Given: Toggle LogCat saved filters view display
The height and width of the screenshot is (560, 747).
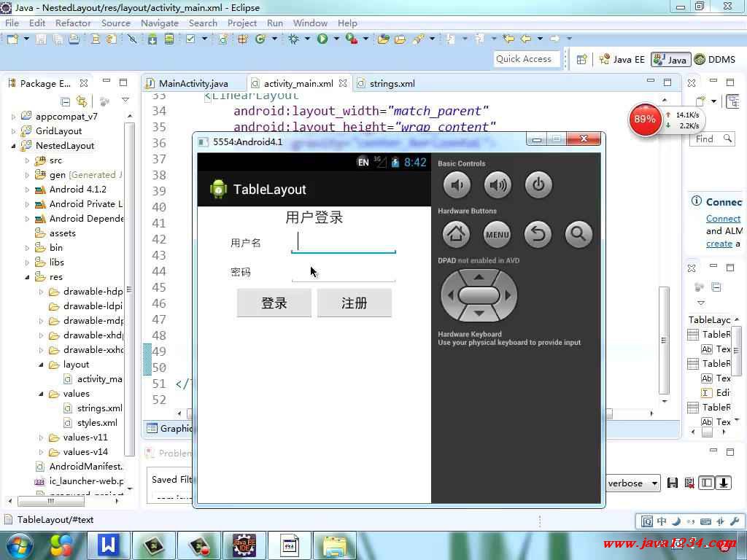Looking at the screenshot, I should tap(706, 483).
